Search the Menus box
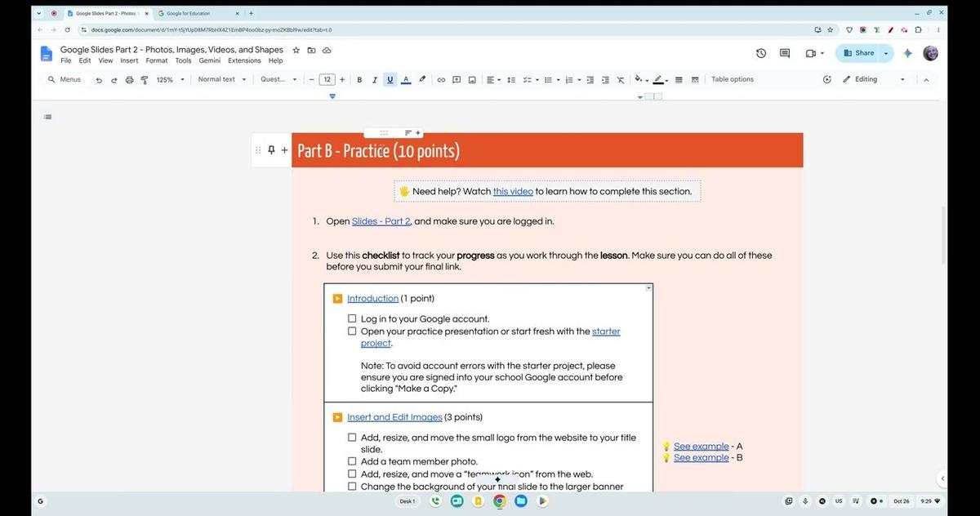This screenshot has width=980, height=516. pos(65,80)
